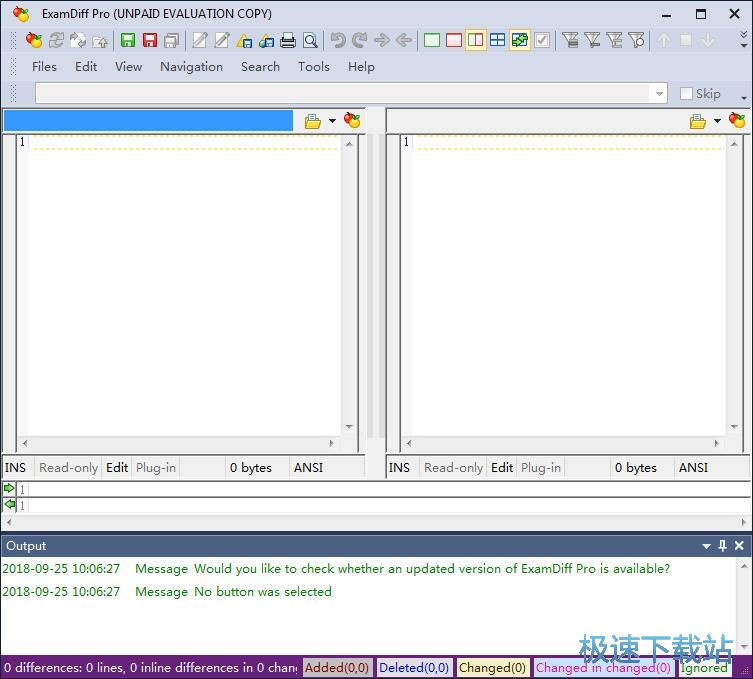This screenshot has height=679, width=753.
Task: Open Print Preview magnifier icon
Action: pos(310,40)
